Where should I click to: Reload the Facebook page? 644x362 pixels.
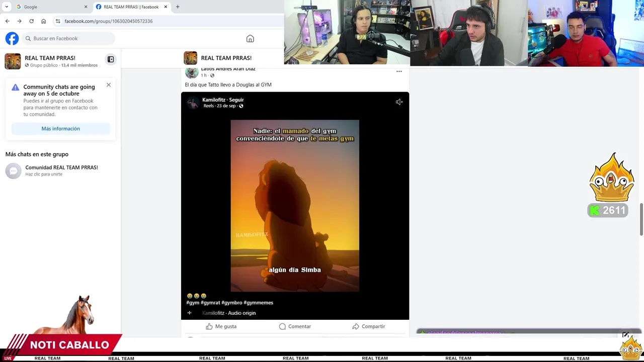31,21
